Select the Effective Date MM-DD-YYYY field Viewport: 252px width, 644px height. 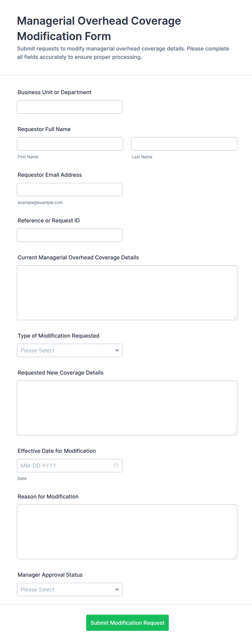[x=70, y=466]
